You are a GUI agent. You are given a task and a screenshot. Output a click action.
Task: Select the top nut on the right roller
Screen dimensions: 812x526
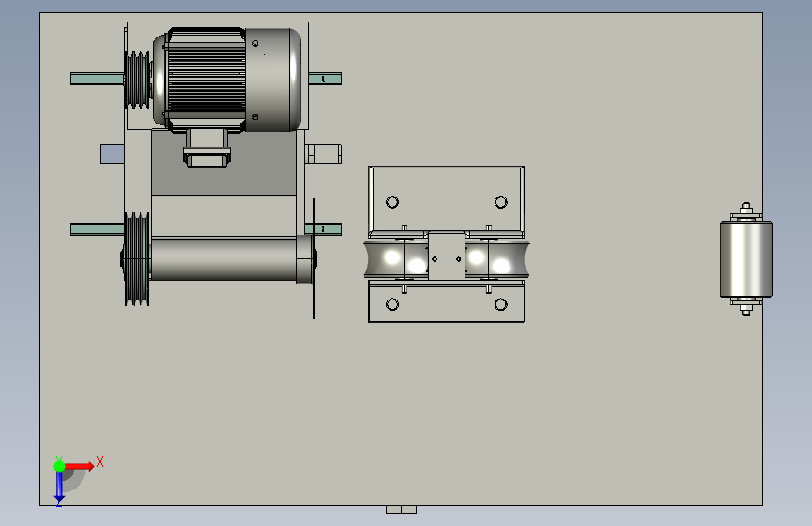746,208
